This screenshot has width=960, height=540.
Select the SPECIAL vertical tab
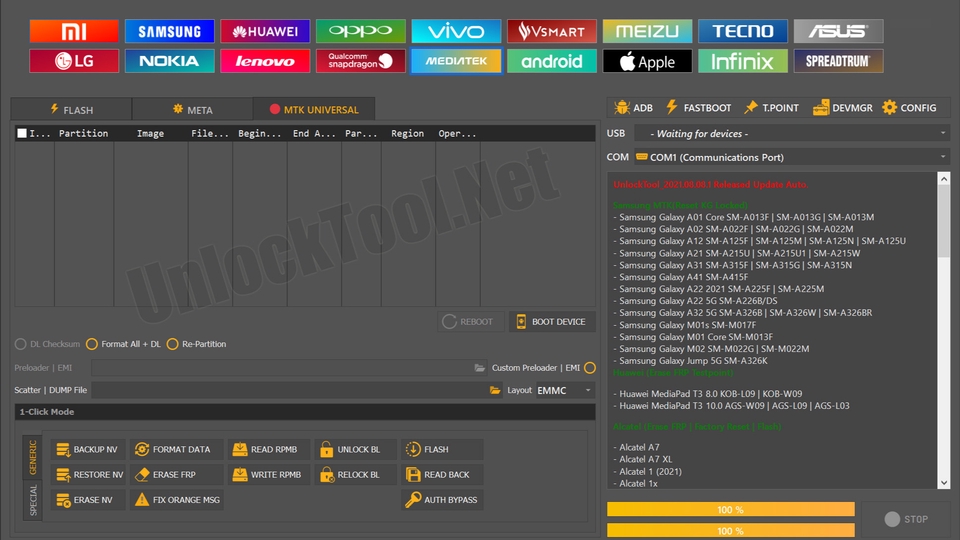33,500
